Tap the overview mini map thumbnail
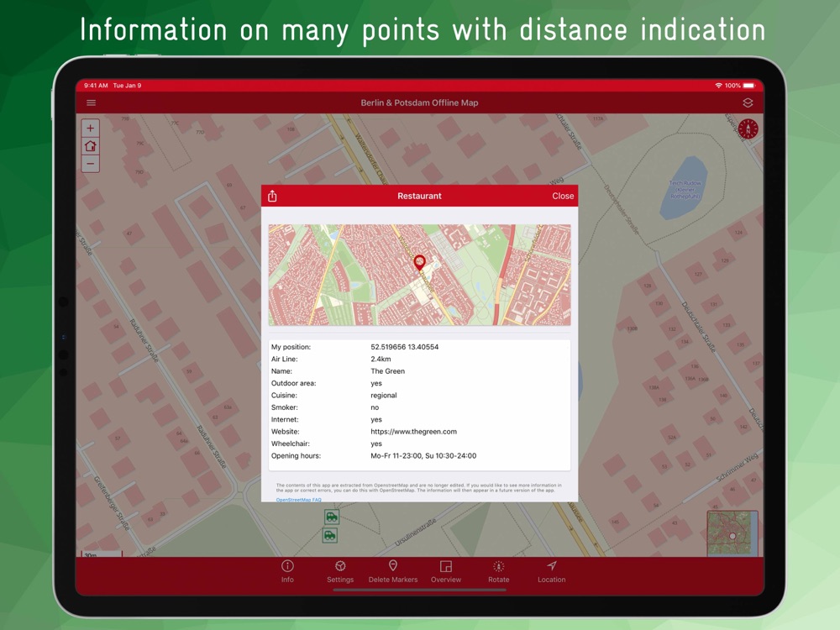 (x=732, y=533)
